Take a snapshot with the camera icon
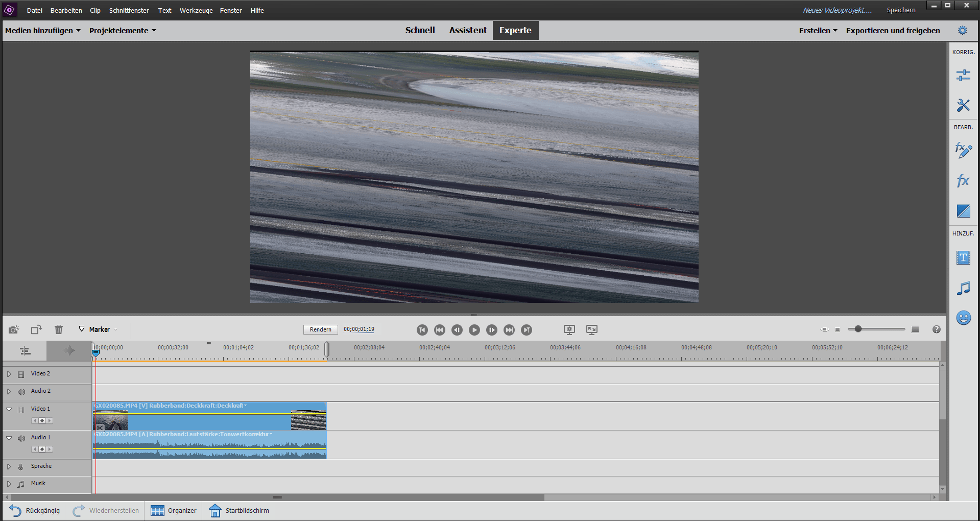 point(13,329)
